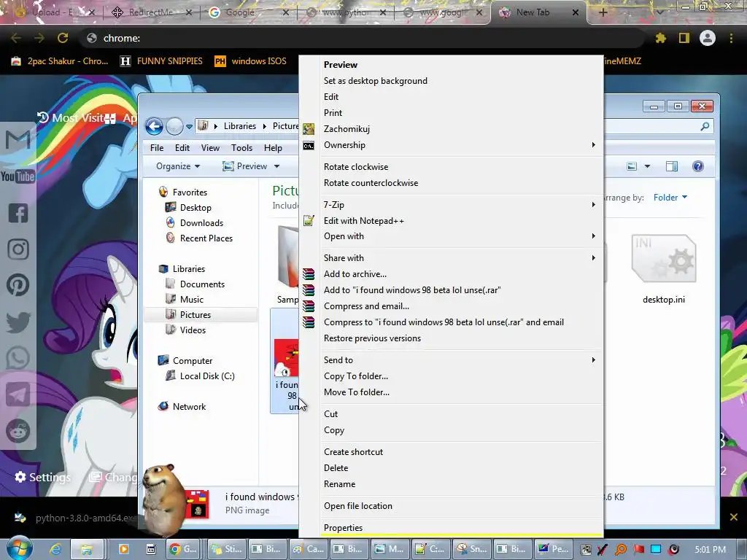Select Create shortcut
This screenshot has width=747, height=560.
pyautogui.click(x=353, y=452)
